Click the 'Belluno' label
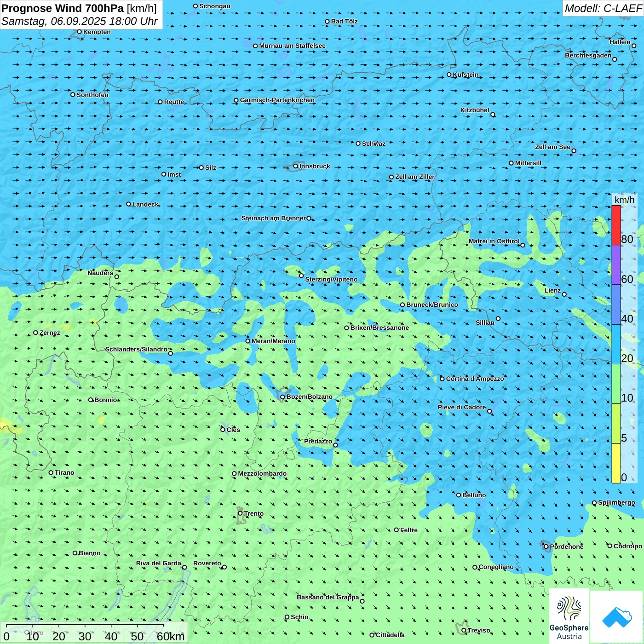The image size is (644, 644). click(474, 495)
